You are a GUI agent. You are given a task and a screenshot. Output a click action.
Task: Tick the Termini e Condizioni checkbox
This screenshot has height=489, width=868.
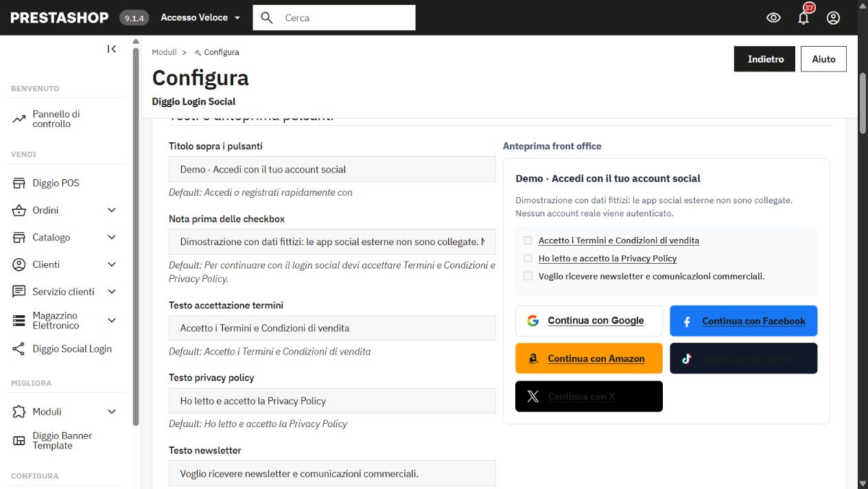pos(528,240)
